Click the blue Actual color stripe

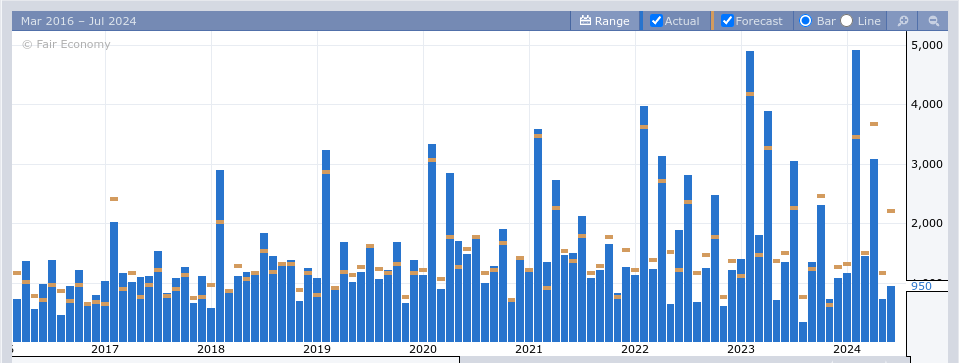point(641,21)
